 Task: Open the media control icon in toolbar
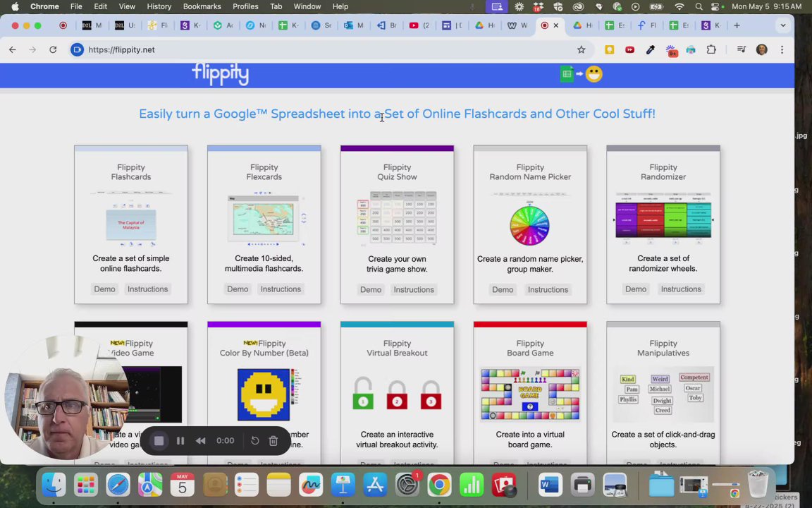[741, 50]
